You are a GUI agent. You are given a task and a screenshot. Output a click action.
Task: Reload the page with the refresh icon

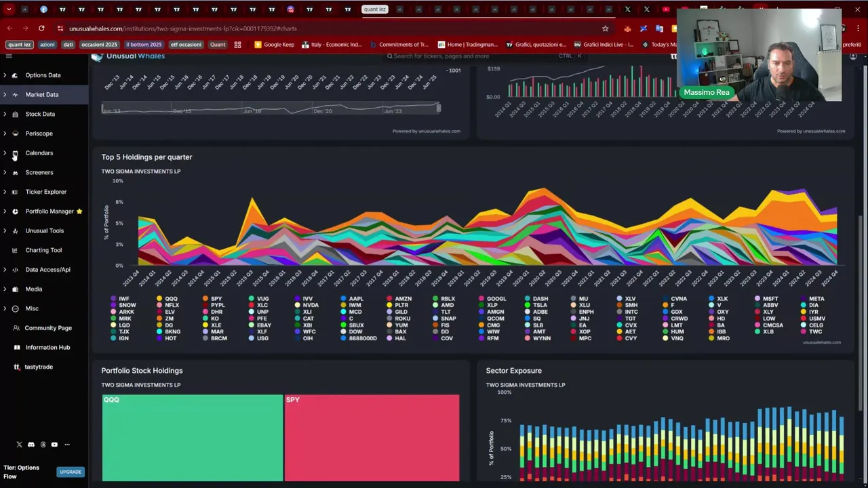41,28
